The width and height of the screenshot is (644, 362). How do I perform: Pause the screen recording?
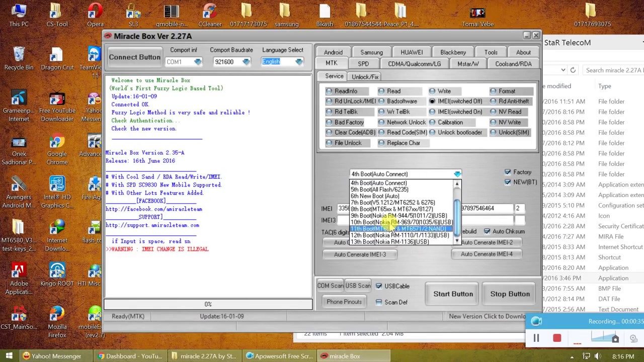pyautogui.click(x=536, y=338)
